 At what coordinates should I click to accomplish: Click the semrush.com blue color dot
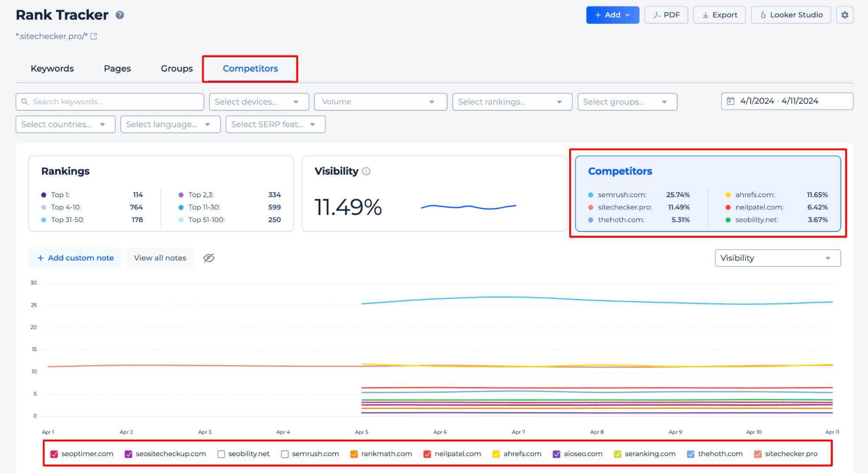click(591, 195)
